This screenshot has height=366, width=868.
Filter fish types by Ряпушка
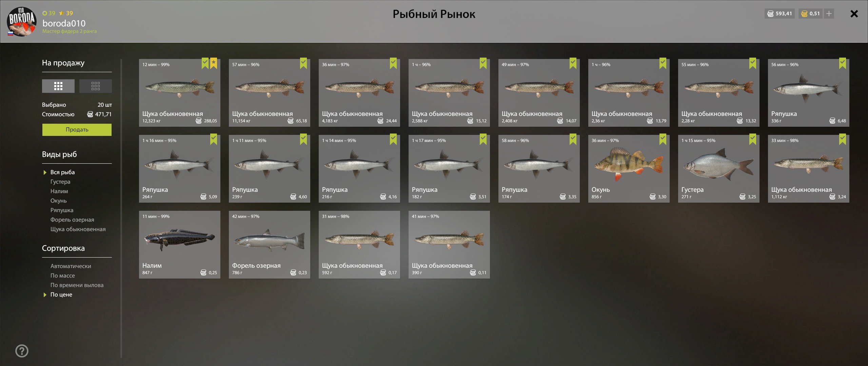62,210
